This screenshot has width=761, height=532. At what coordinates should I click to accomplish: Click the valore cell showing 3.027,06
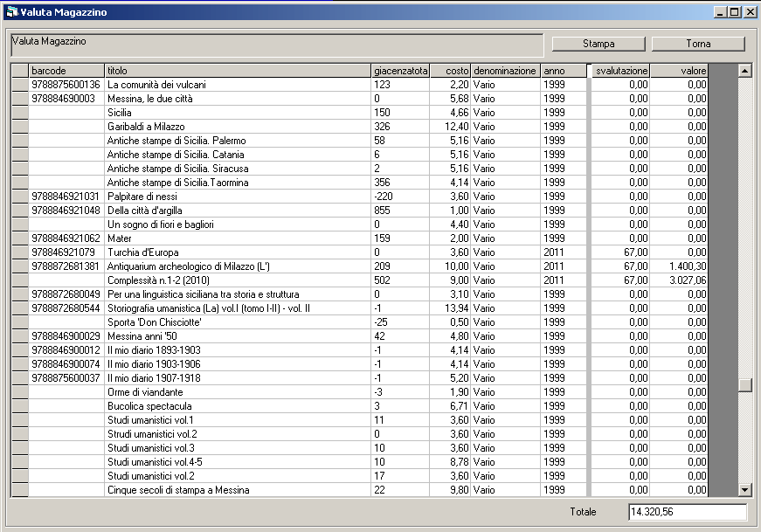[x=679, y=280]
